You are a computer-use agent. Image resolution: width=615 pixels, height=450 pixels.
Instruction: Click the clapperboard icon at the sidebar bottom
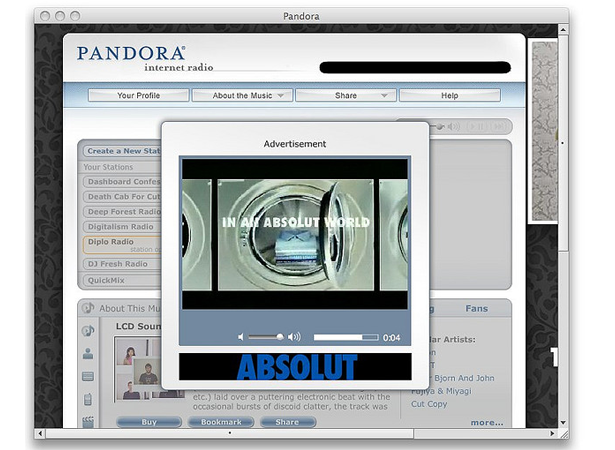[x=88, y=422]
